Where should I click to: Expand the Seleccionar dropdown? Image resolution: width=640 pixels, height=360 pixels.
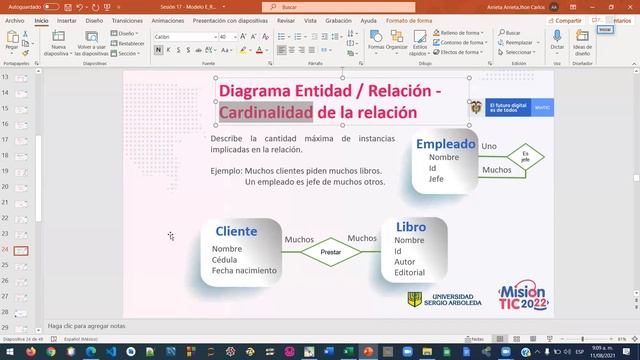[517, 52]
